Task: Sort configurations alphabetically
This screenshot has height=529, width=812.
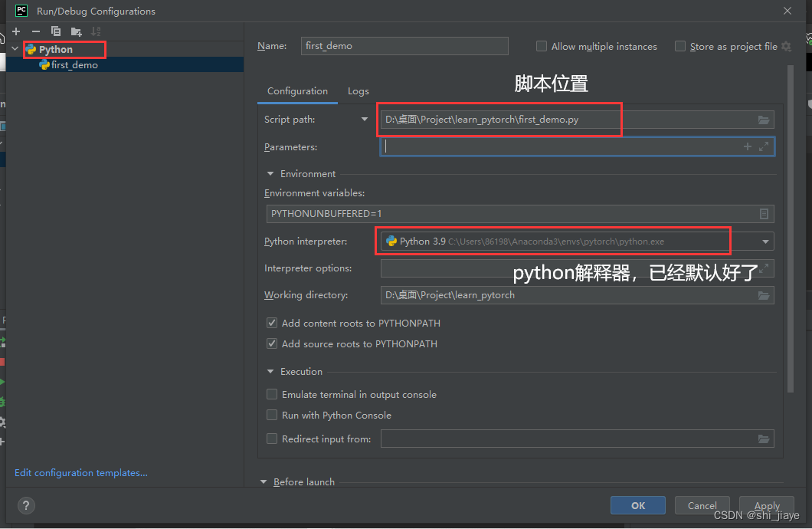Action: (96, 31)
